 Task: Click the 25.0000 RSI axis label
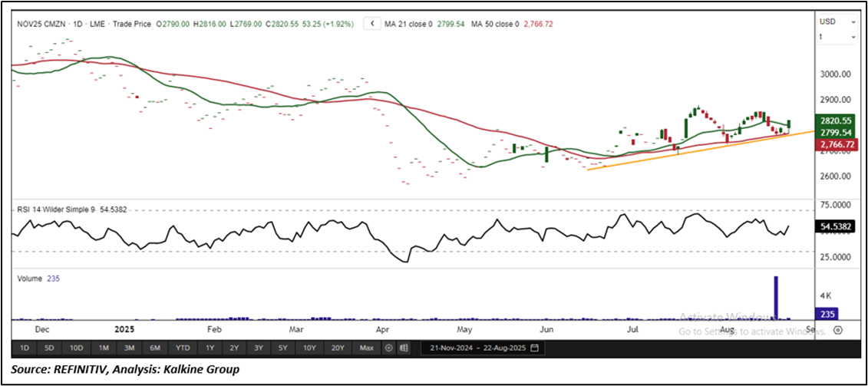tap(836, 257)
